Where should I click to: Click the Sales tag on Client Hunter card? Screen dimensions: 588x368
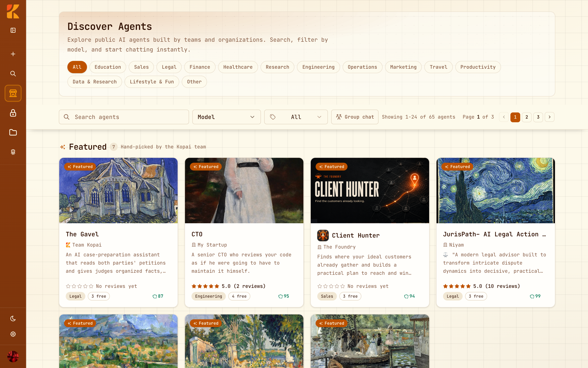(327, 296)
